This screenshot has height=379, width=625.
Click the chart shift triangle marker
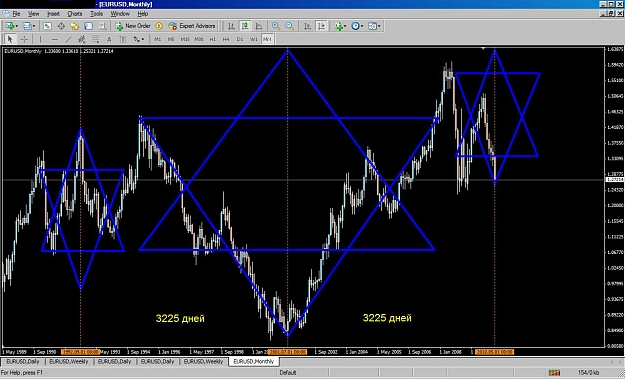click(483, 49)
